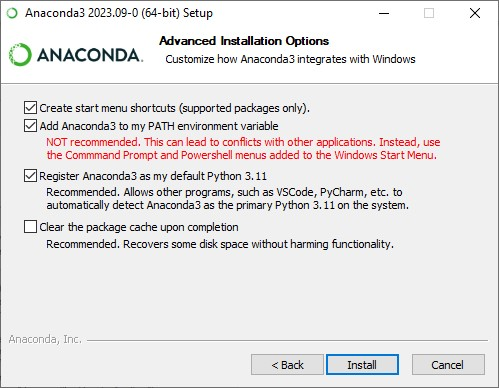499x388 pixels.
Task: Click the Advanced Installation Options heading
Action: point(244,41)
